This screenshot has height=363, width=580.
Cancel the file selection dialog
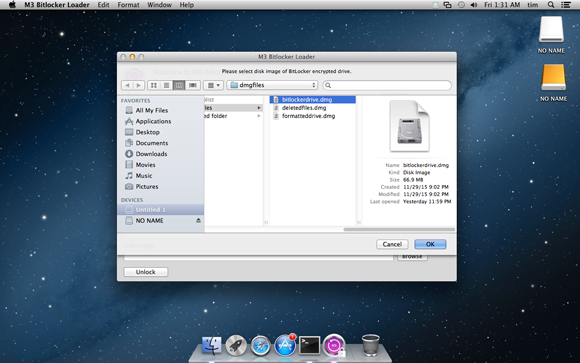coord(392,244)
